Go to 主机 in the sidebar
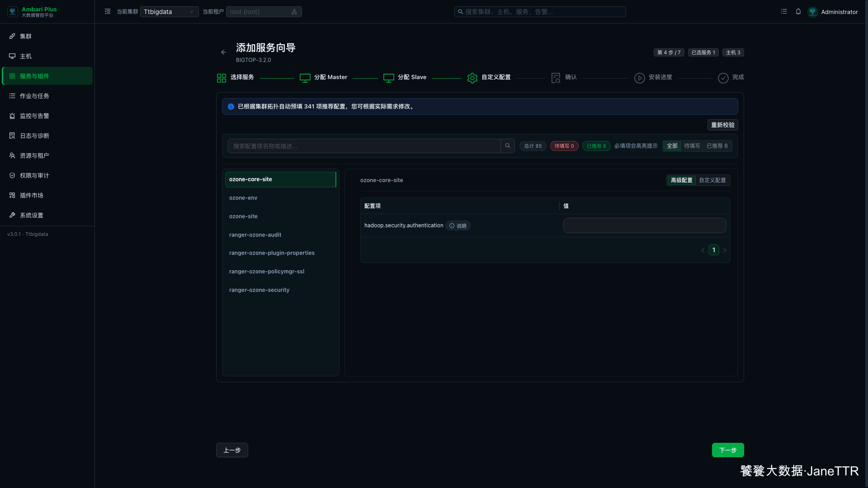868x488 pixels. (47, 56)
